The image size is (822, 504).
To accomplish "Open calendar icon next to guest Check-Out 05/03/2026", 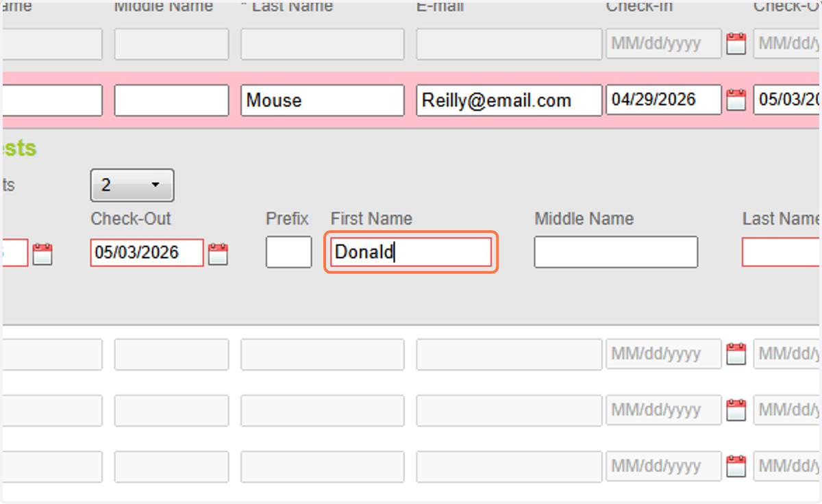I will tap(218, 254).
